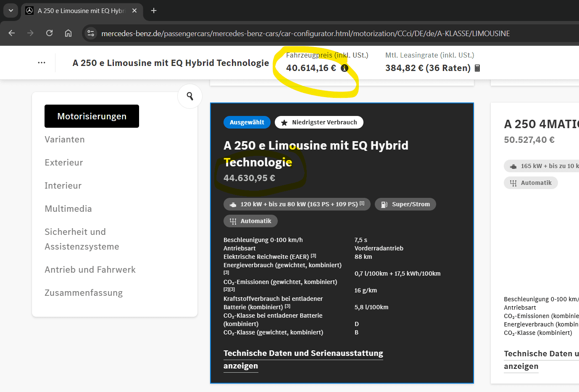Navigate to Antrieb und Fahrwerk
This screenshot has width=579, height=392.
(90, 270)
